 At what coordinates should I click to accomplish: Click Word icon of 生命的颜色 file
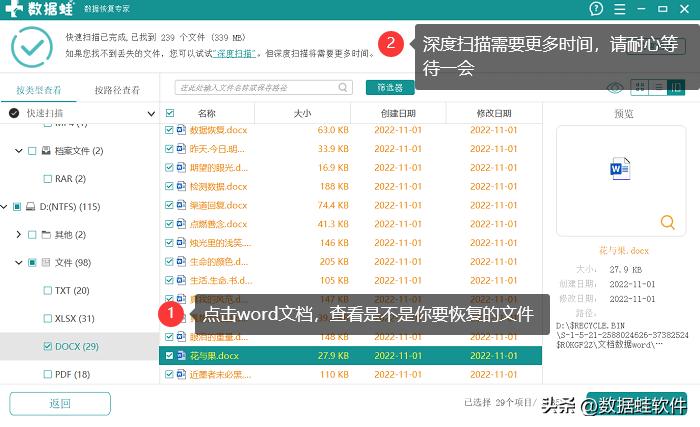[181, 261]
